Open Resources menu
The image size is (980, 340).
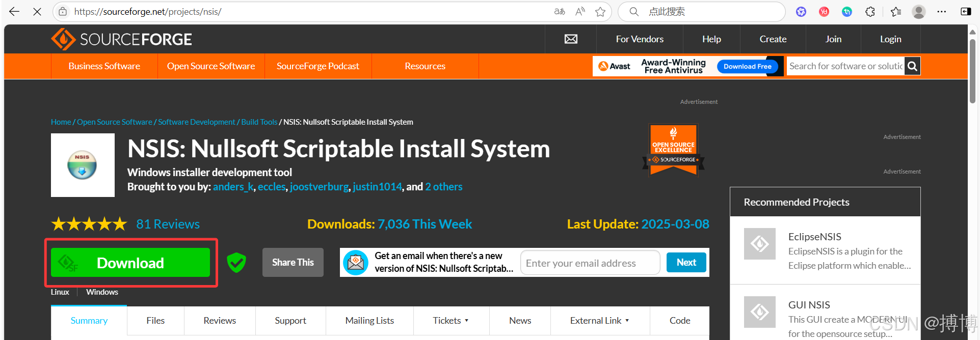pyautogui.click(x=425, y=66)
